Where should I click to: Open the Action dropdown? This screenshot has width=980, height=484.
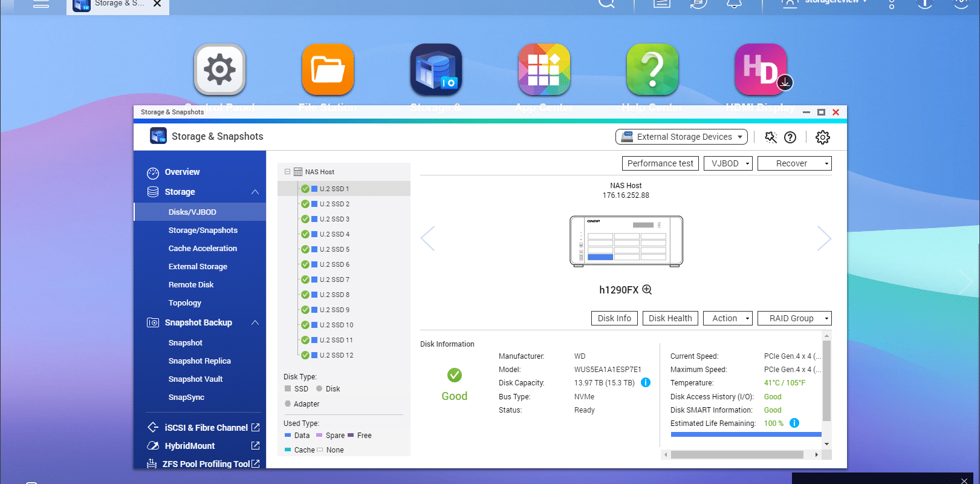[728, 318]
